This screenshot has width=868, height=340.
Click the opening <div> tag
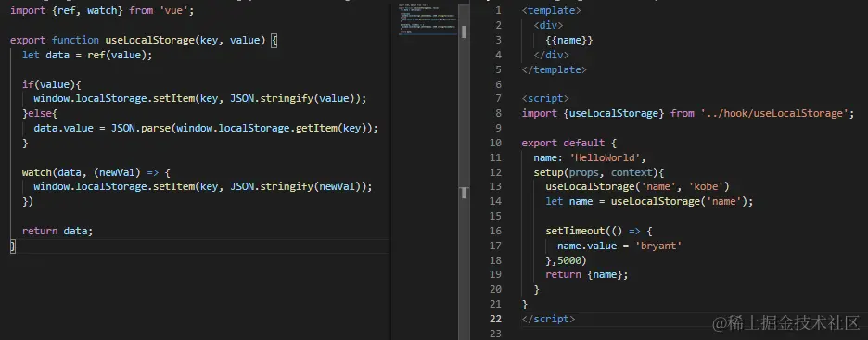pyautogui.click(x=549, y=25)
